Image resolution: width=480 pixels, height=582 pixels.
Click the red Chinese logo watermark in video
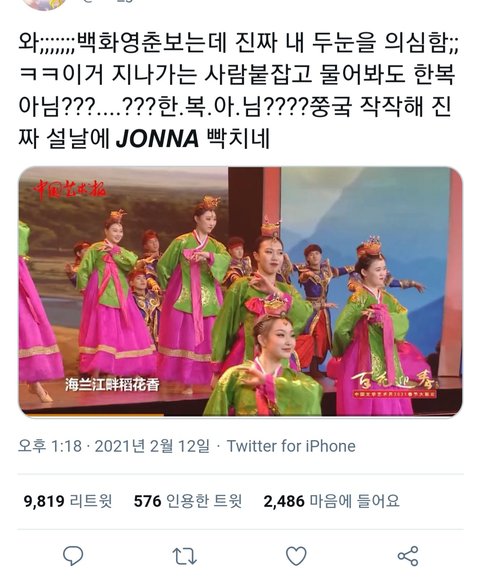[69, 190]
